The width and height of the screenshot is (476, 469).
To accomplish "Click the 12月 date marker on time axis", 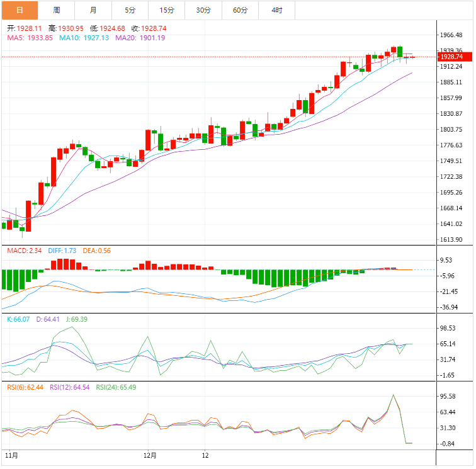I will [150, 454].
